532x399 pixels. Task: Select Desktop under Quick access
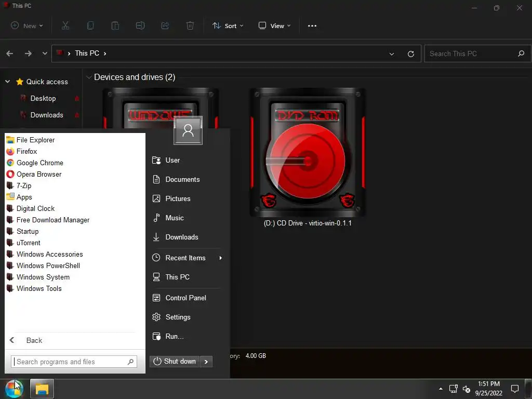[x=43, y=98]
